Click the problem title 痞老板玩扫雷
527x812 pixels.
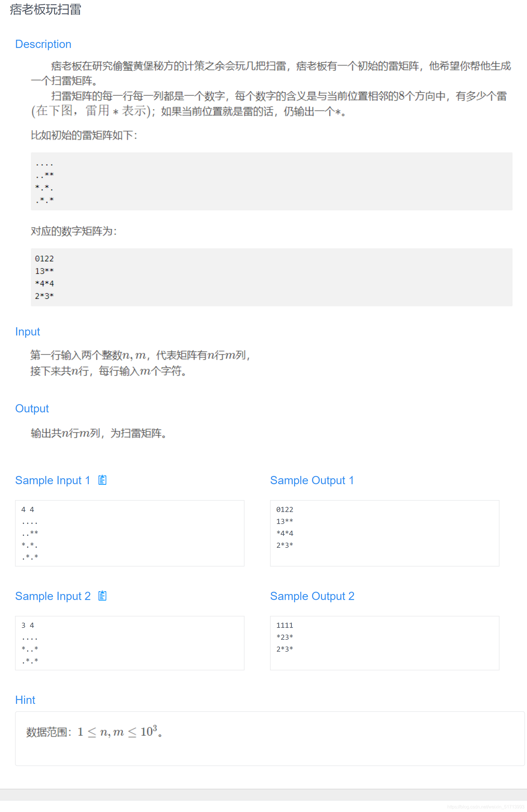[x=45, y=10]
